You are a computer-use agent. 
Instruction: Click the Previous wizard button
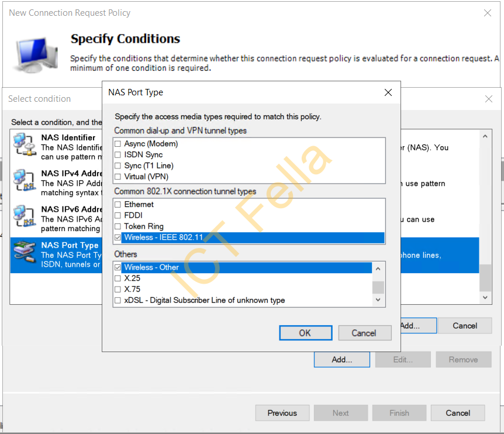pyautogui.click(x=282, y=413)
